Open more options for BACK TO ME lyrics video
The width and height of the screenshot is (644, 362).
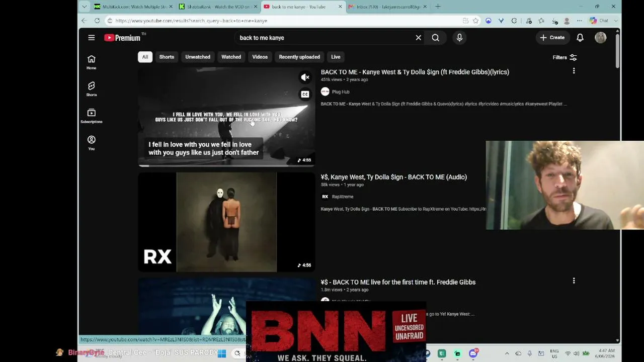pos(574,71)
